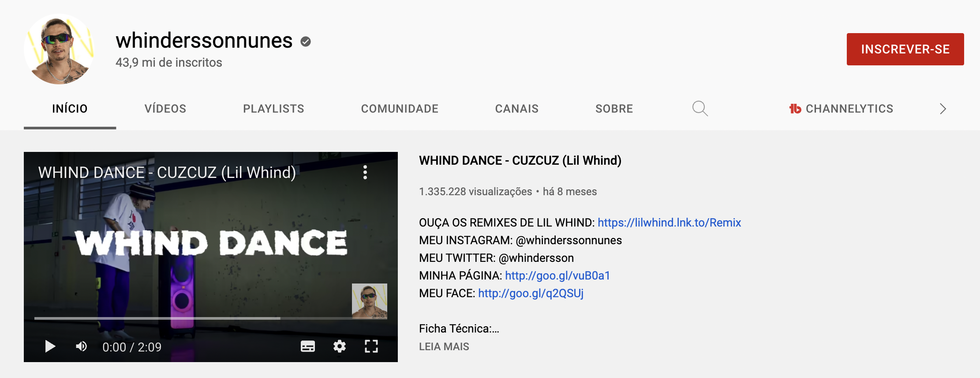
Task: Open the Channelytics tab
Action: point(841,109)
